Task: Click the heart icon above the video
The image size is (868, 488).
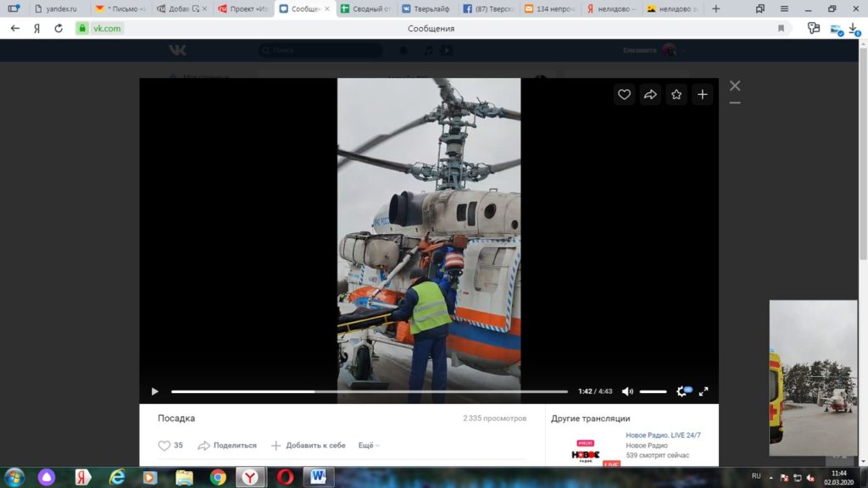Action: [x=625, y=94]
